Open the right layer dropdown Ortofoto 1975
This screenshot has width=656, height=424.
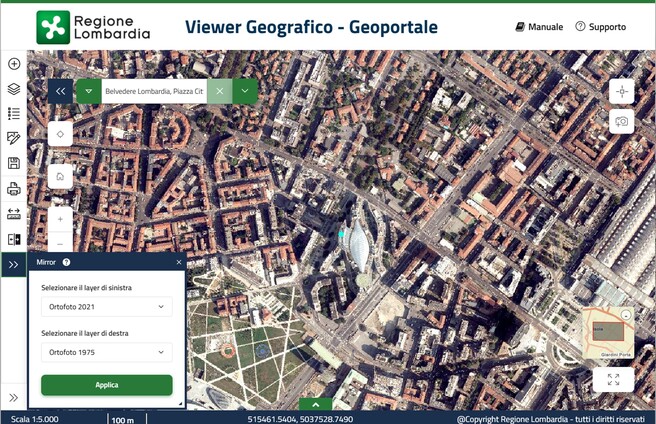click(x=107, y=352)
